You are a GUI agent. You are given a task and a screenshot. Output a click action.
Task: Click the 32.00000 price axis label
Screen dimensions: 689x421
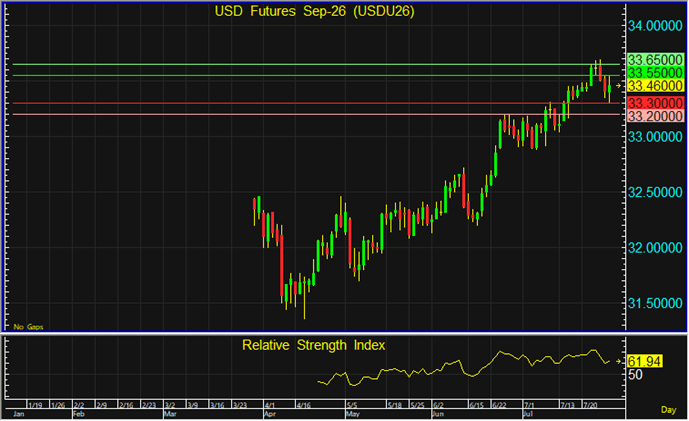tap(655, 248)
